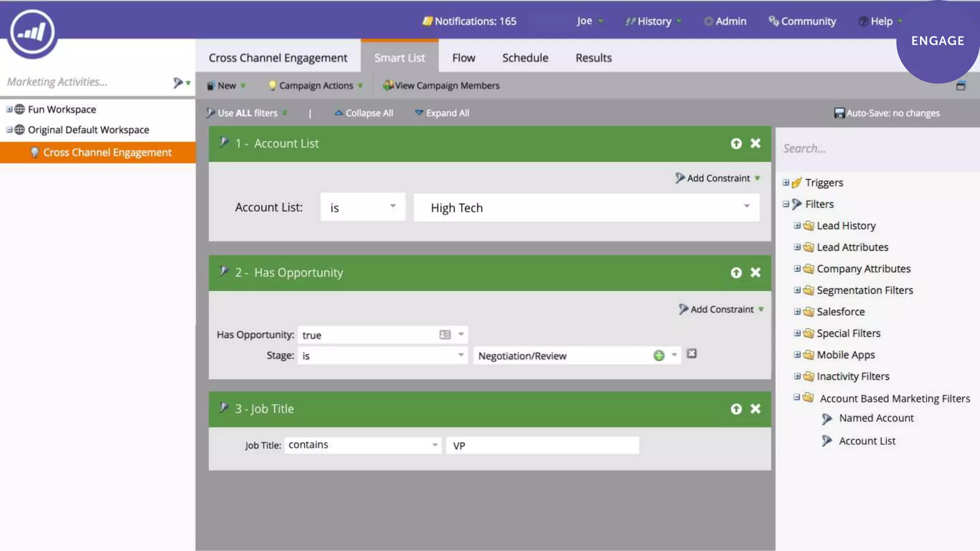Click Auto-Save disk icon
980x551 pixels.
pos(839,113)
